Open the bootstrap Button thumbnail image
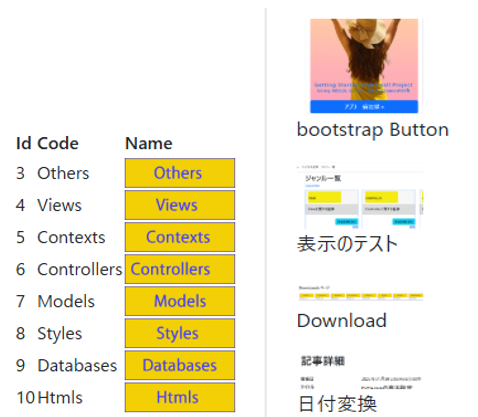This screenshot has height=417, width=478. click(364, 66)
